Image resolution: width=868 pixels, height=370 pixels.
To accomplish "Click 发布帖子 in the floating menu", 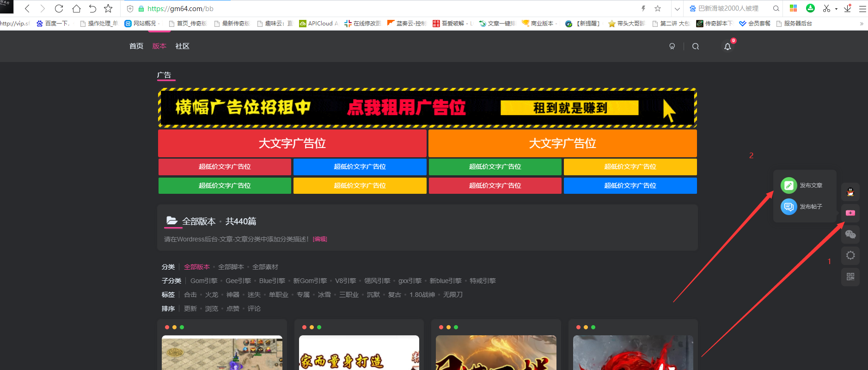I will coord(802,207).
